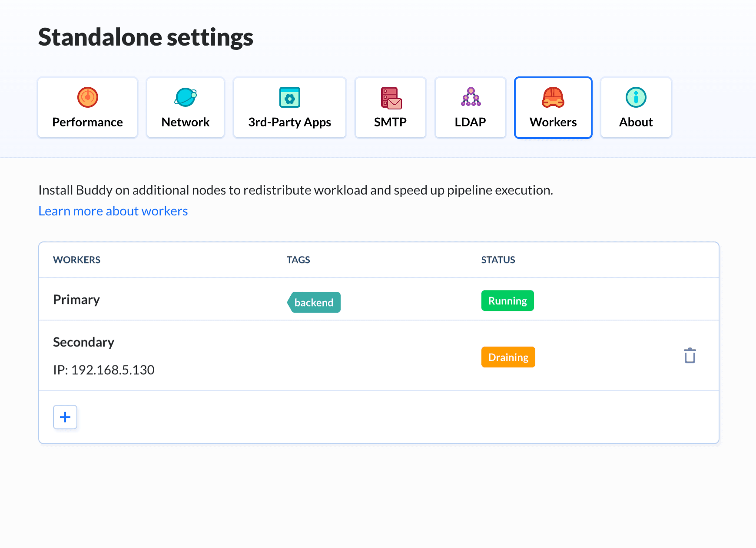Viewport: 756px width, 548px height.
Task: Select the Primary worker name
Action: tap(76, 300)
